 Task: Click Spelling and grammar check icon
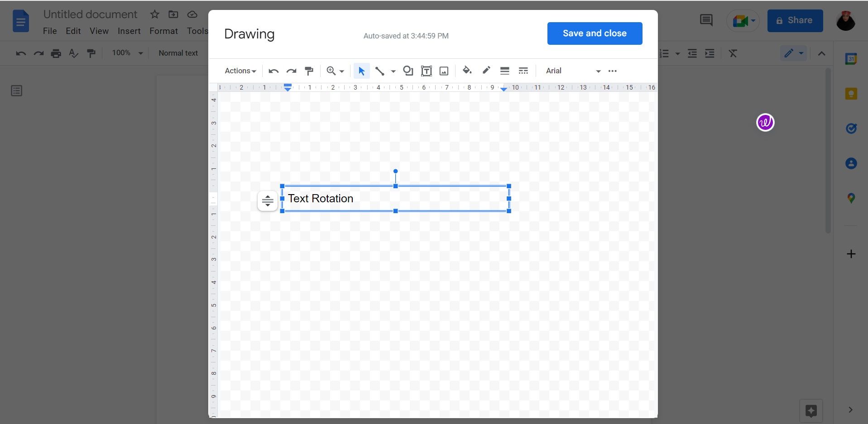(x=73, y=53)
